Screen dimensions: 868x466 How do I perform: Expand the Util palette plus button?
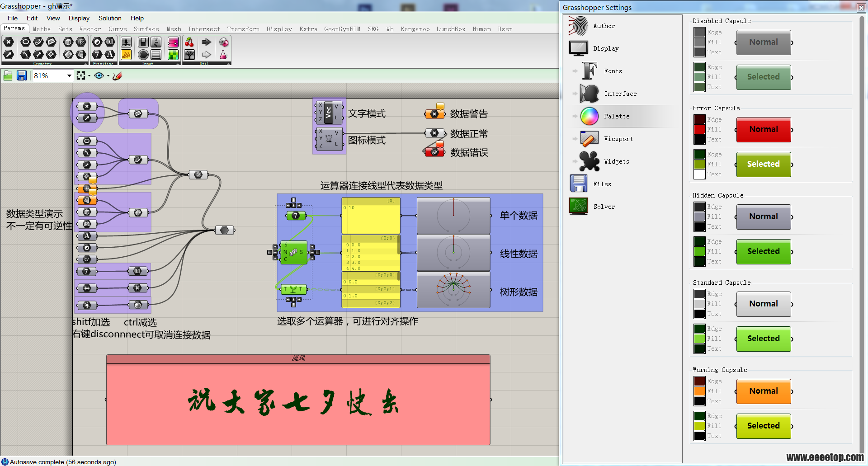[x=229, y=64]
